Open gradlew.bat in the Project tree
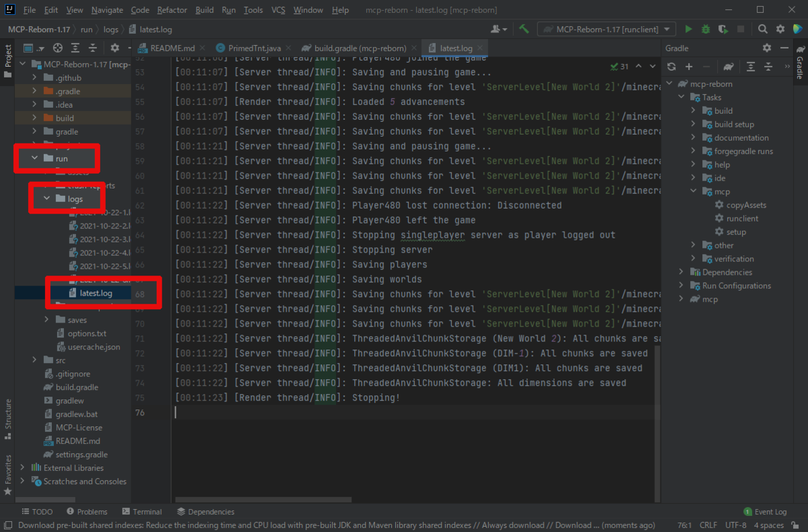 77,414
